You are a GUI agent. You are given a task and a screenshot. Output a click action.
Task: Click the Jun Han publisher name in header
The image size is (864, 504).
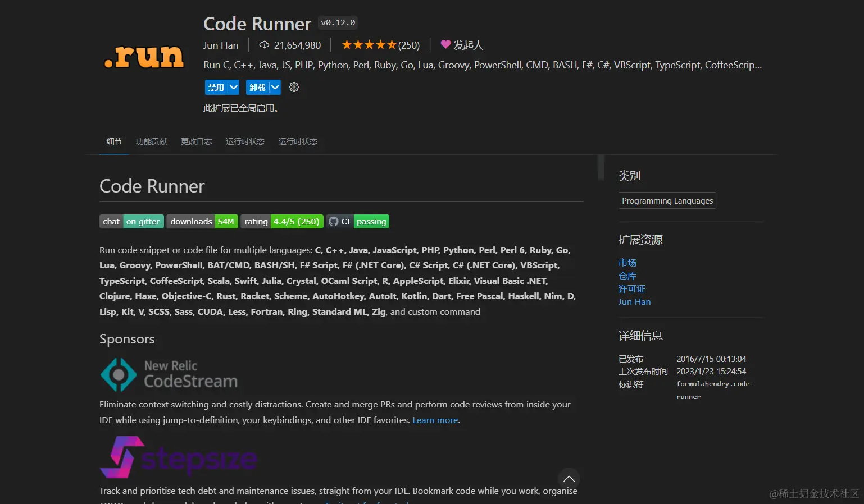coord(221,45)
